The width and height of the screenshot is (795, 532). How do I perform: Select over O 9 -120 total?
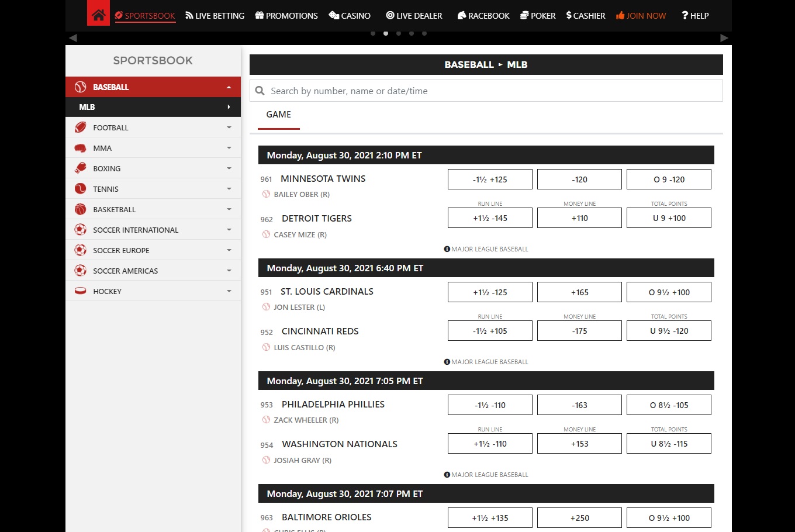[669, 179]
